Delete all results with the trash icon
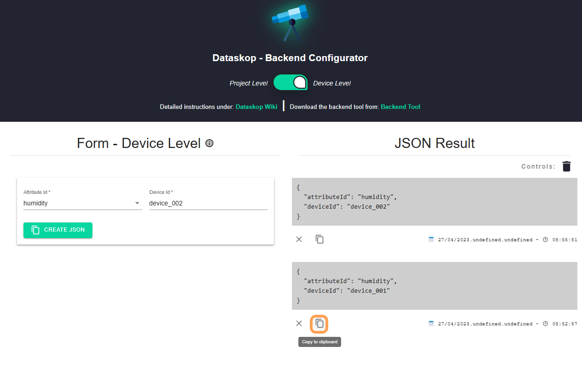This screenshot has width=582, height=392. click(x=566, y=166)
